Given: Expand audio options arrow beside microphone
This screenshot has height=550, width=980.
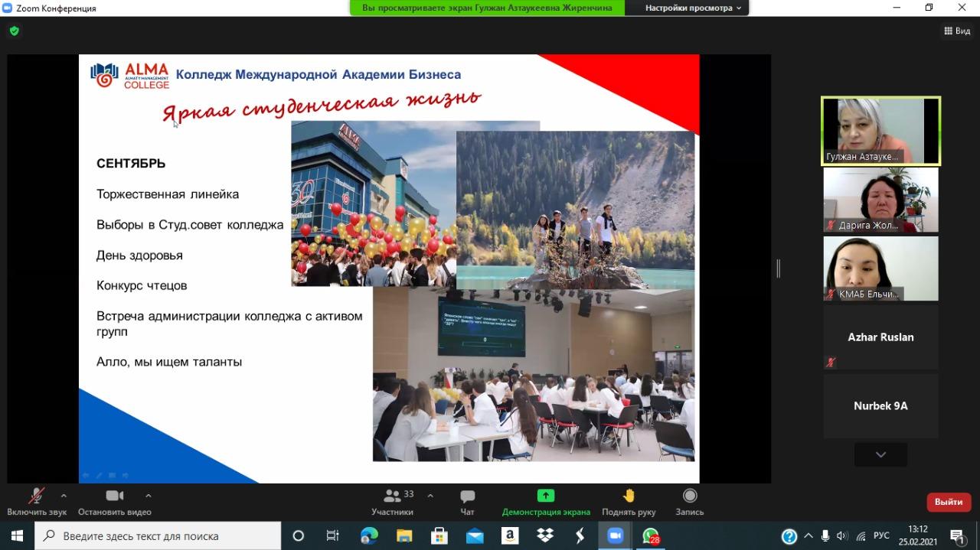Looking at the screenshot, I should point(64,496).
